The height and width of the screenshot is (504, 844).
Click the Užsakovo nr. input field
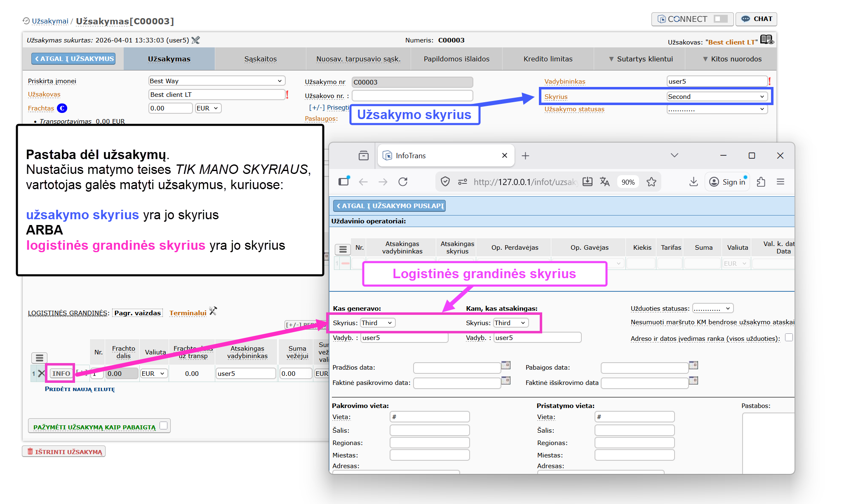click(412, 96)
